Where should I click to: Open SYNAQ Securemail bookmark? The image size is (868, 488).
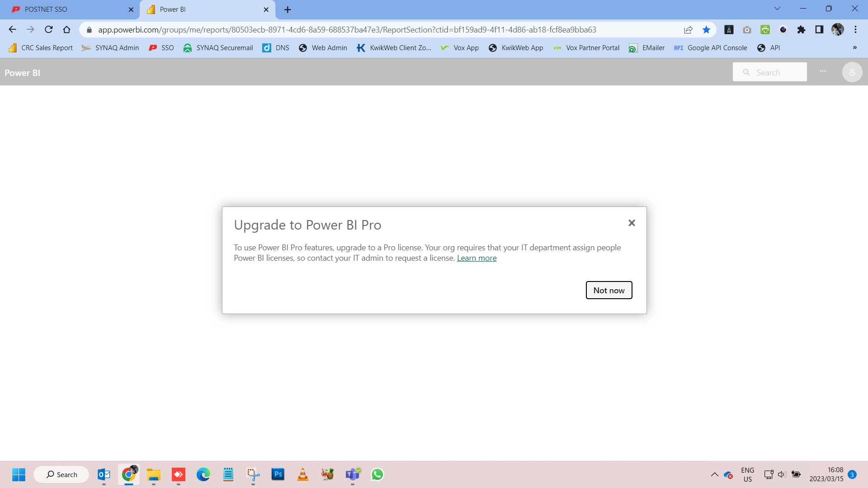click(x=218, y=48)
